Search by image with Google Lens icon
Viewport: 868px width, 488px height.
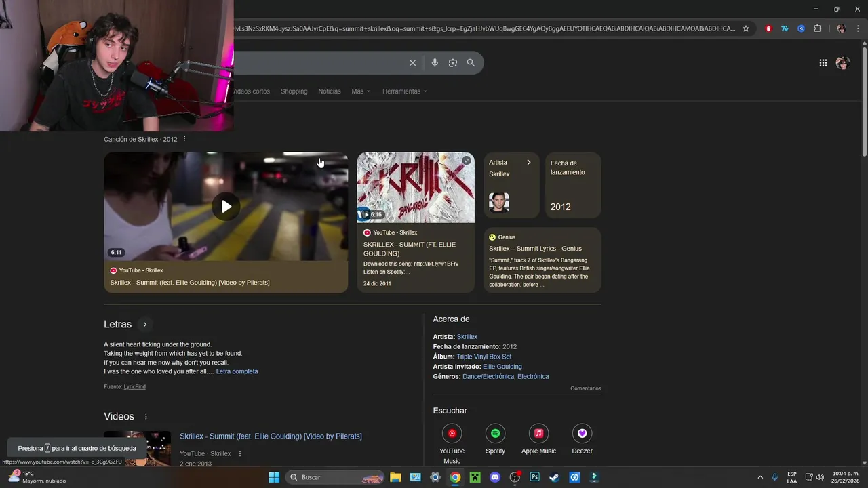pyautogui.click(x=453, y=63)
